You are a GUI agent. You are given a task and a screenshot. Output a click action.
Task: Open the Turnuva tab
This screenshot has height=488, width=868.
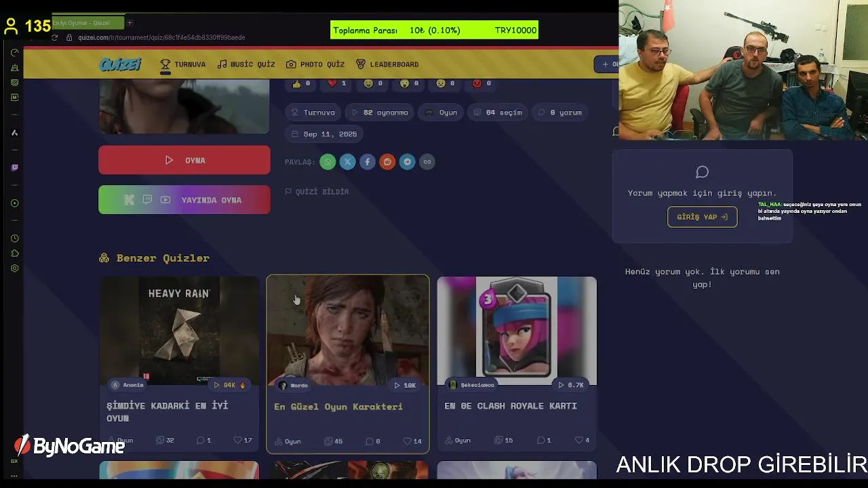point(183,64)
